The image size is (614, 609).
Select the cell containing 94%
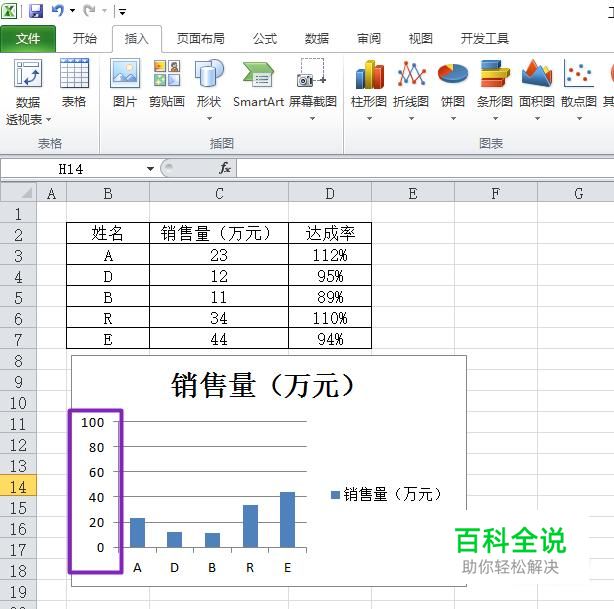pyautogui.click(x=330, y=339)
